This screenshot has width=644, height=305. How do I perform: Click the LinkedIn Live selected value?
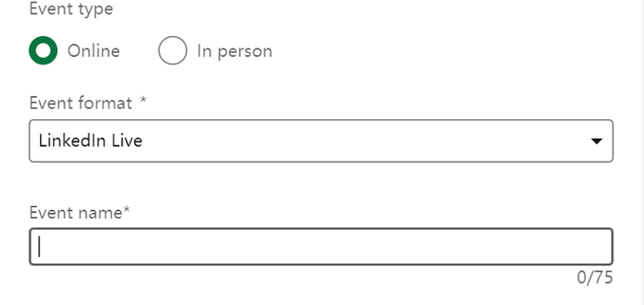pyautogui.click(x=91, y=141)
